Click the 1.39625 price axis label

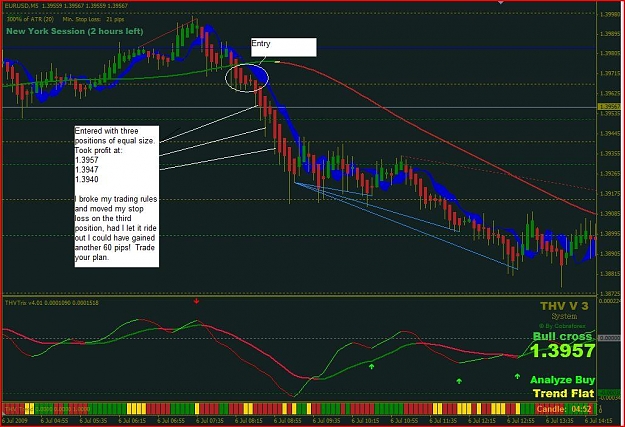click(x=610, y=94)
